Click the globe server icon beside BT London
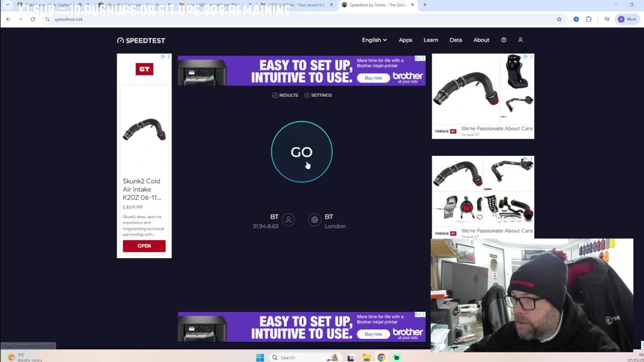 click(314, 220)
